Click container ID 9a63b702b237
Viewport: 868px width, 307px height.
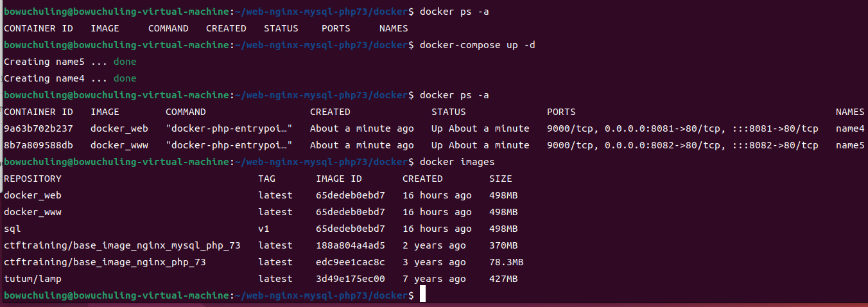[39, 128]
